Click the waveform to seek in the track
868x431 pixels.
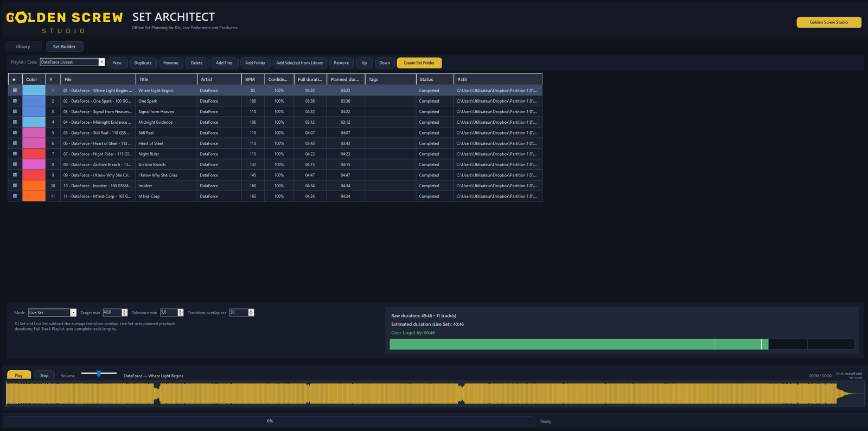click(x=435, y=394)
